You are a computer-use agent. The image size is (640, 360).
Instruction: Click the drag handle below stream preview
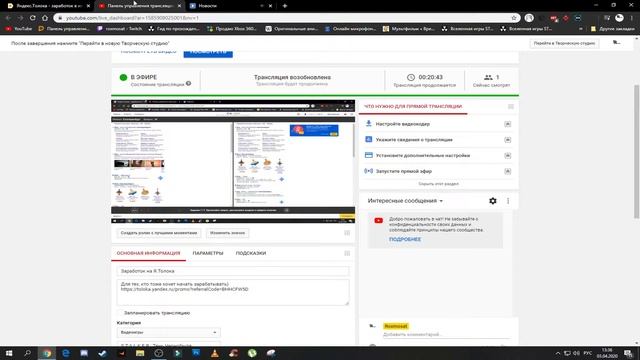coord(347,233)
